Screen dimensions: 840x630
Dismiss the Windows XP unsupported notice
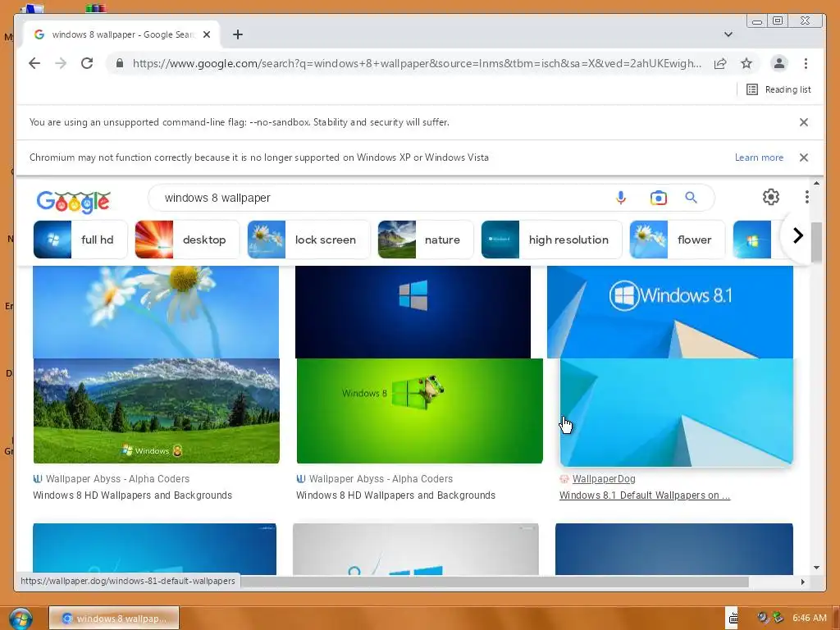(x=804, y=157)
